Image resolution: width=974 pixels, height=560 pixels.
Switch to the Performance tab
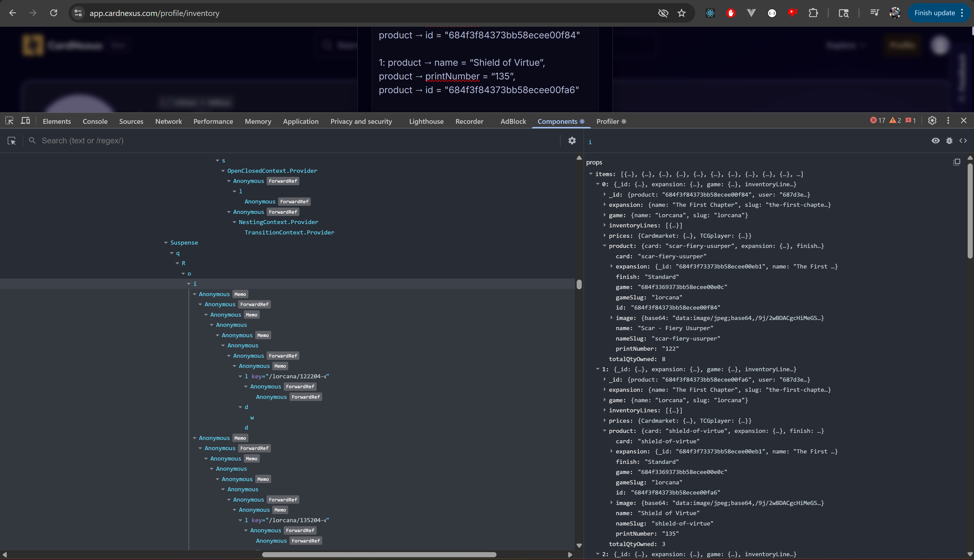tap(213, 122)
